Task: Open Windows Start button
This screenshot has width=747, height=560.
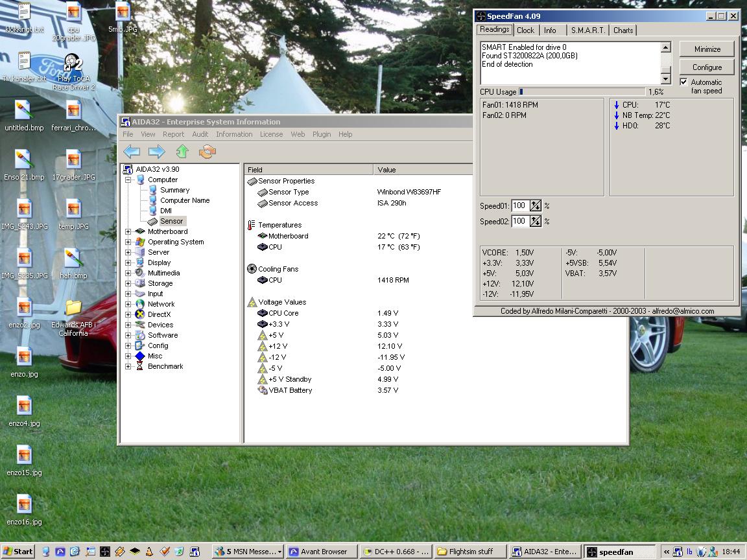Action: point(18,552)
